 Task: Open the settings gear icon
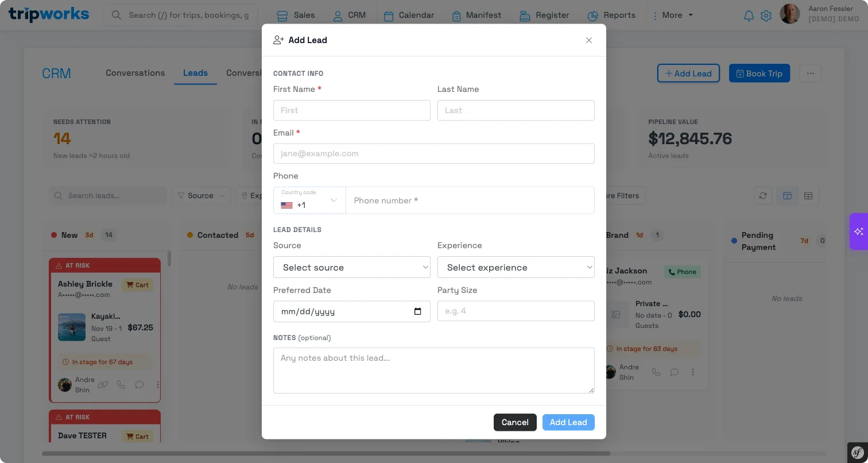click(766, 16)
